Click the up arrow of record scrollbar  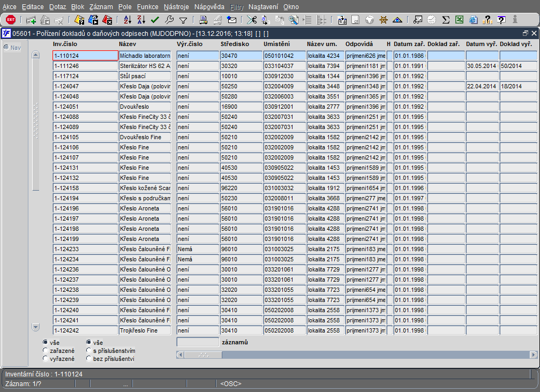pyautogui.click(x=36, y=55)
